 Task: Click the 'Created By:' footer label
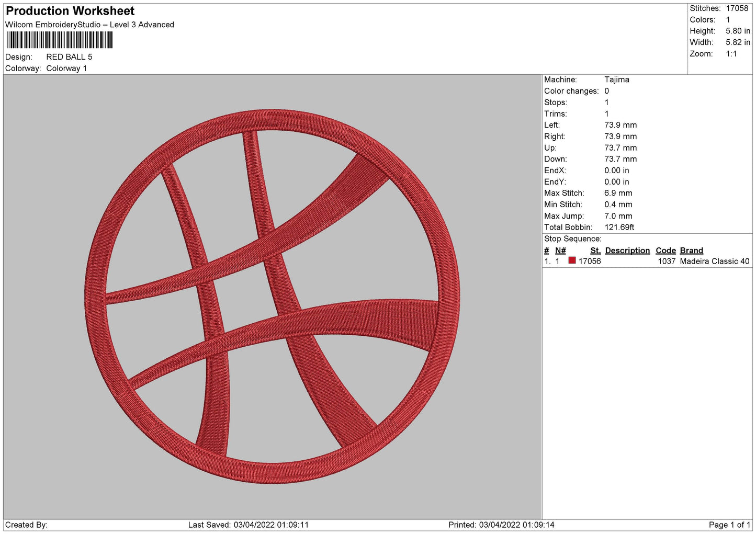(x=26, y=525)
